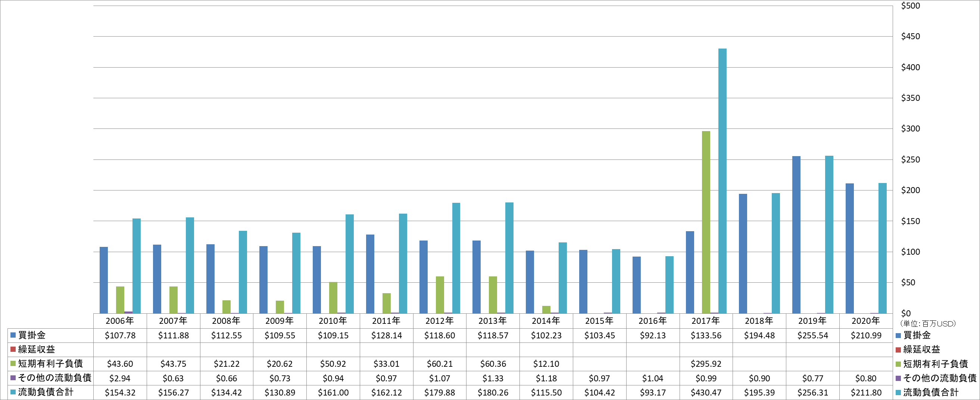Image resolution: width=980 pixels, height=400 pixels.
Task: Select the 2007年 column header
Action: [x=173, y=321]
